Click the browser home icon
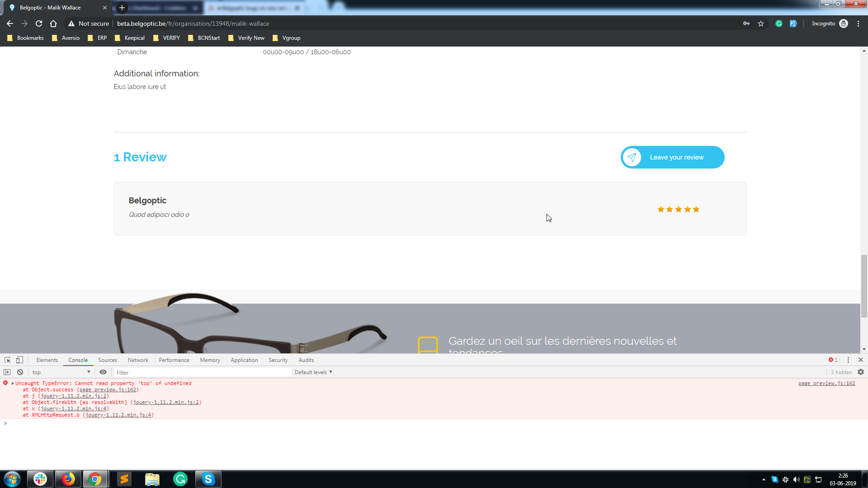Screen dimensions: 868x488 (53, 23)
